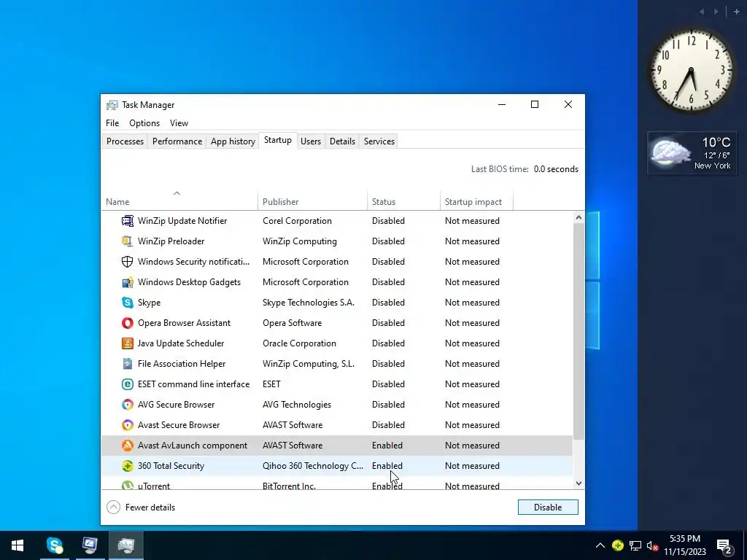Image resolution: width=747 pixels, height=560 pixels.
Task: Sort by the Publisher column header
Action: 312,201
